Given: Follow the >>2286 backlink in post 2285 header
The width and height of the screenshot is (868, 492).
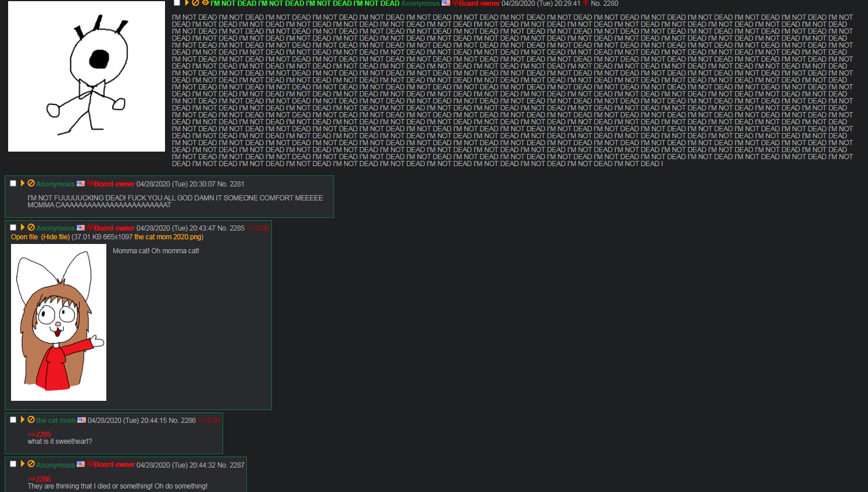Looking at the screenshot, I should [x=258, y=228].
